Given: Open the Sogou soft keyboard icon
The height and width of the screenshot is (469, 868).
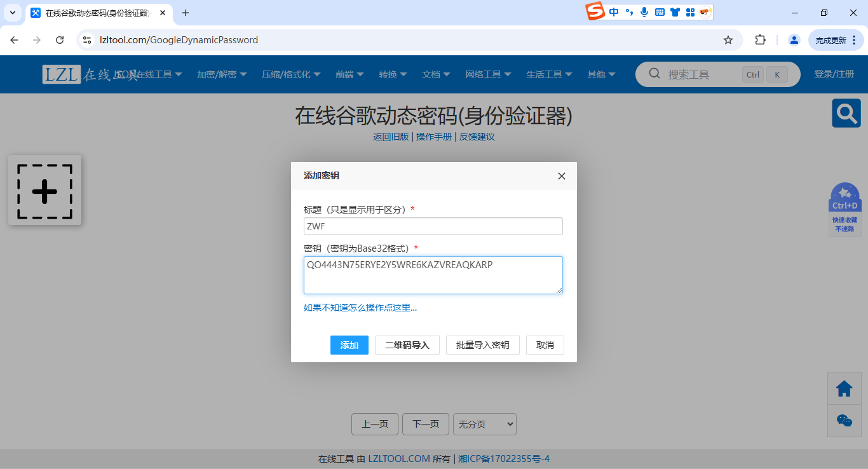Looking at the screenshot, I should 660,12.
